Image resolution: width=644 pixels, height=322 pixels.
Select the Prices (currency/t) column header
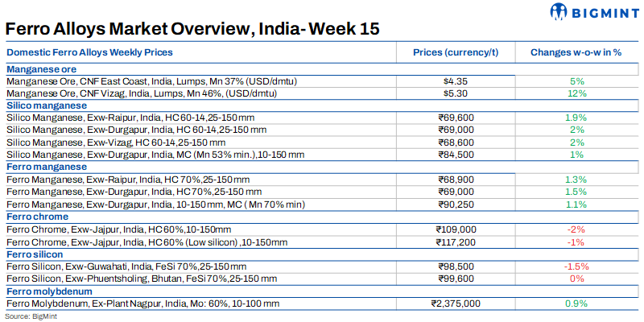coord(456,52)
